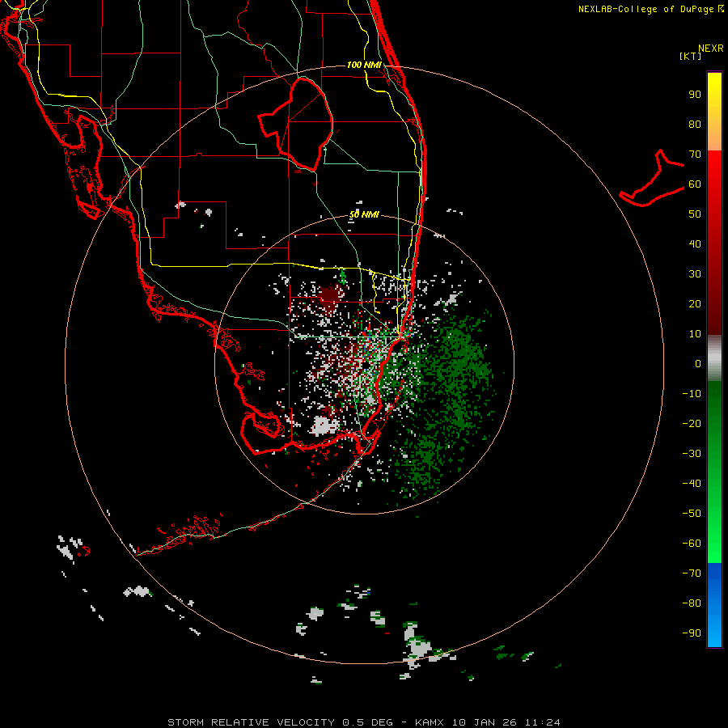Pick the blue bottom segment of color bar
728x728 pixels.
(714, 605)
